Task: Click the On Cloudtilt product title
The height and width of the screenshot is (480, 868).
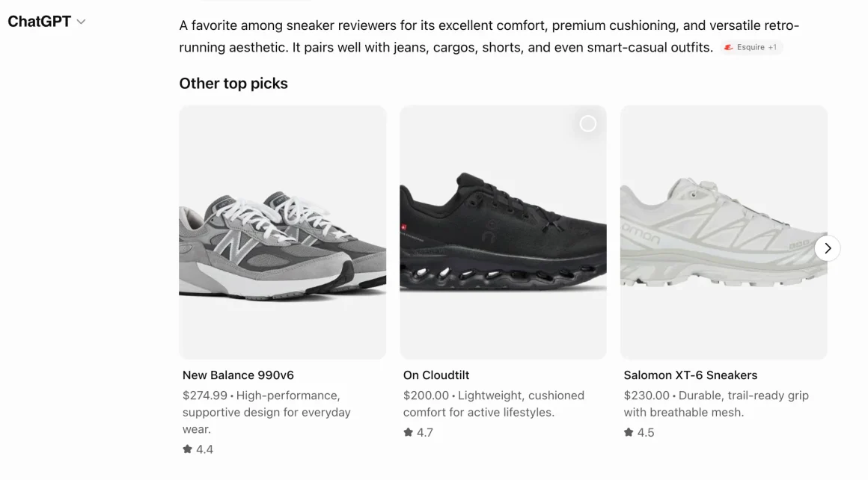Action: tap(436, 375)
